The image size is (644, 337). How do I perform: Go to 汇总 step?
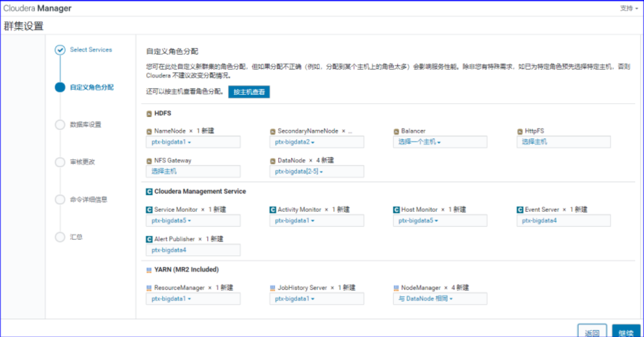tap(76, 237)
